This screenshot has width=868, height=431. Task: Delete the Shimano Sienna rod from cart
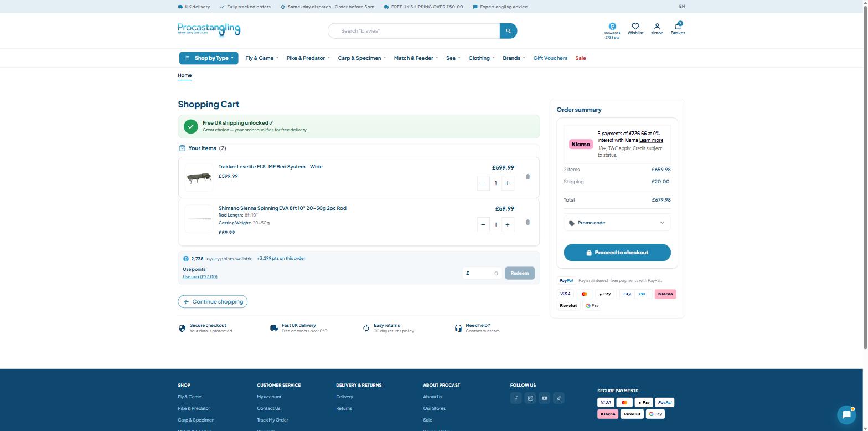click(x=528, y=222)
